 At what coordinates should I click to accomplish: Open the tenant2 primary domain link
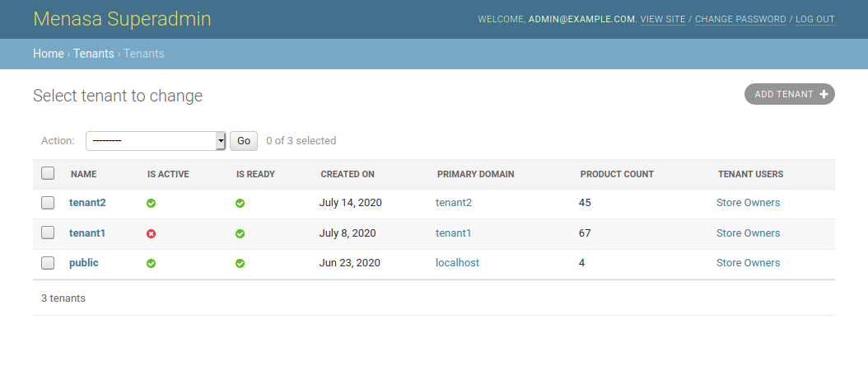pos(454,202)
